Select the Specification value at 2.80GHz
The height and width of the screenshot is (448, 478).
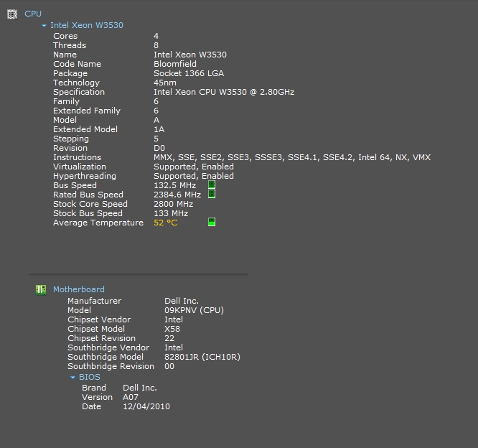tap(224, 92)
